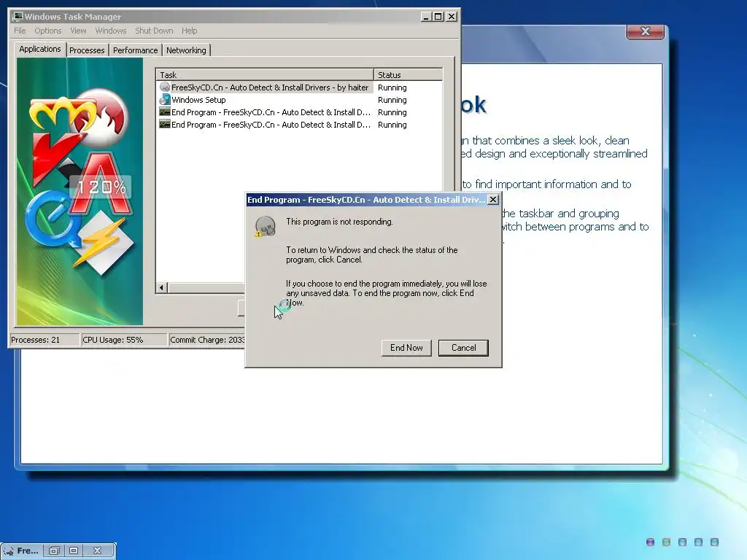Close the minimized Fre... window
Viewport: 747px width, 560px height.
[x=97, y=551]
